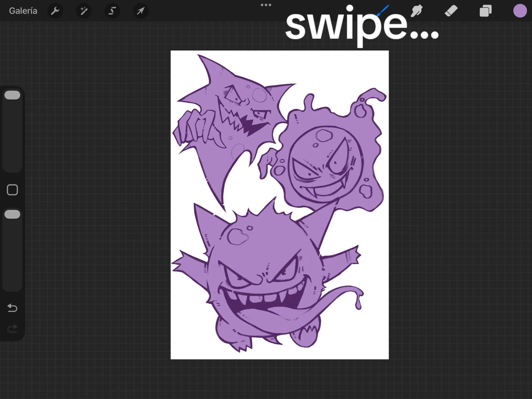
Task: Click the brush opacity slider handle
Action: 13,214
